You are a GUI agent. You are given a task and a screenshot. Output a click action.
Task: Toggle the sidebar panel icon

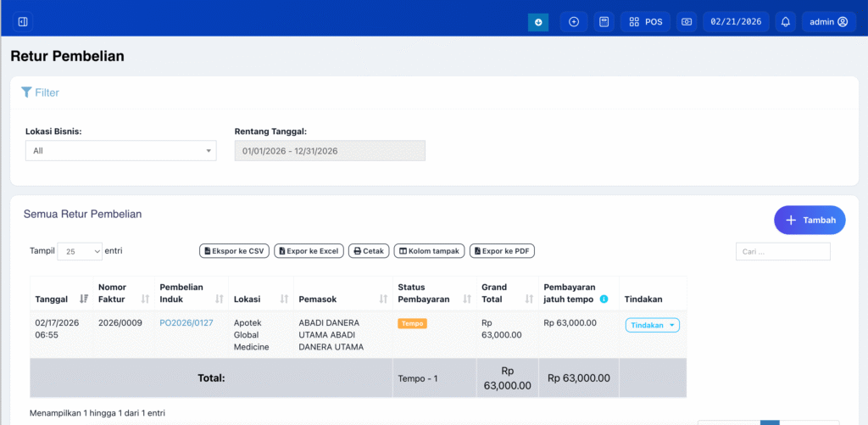(x=23, y=22)
